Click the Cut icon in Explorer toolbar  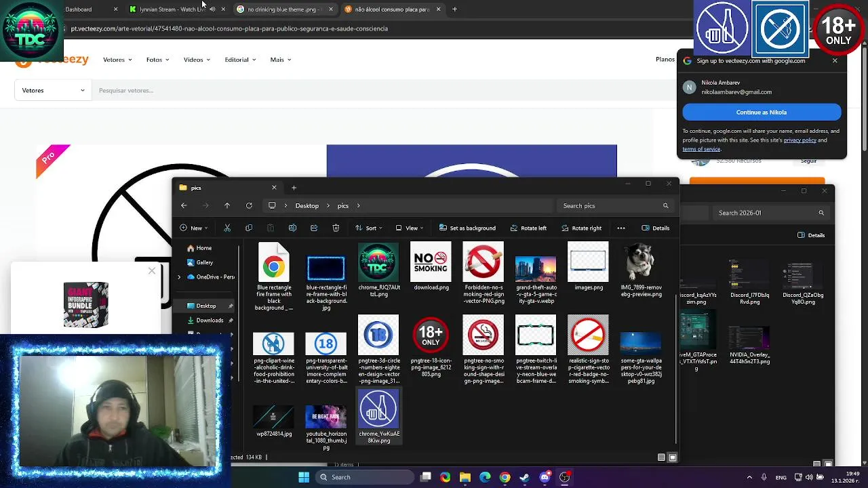click(x=227, y=228)
